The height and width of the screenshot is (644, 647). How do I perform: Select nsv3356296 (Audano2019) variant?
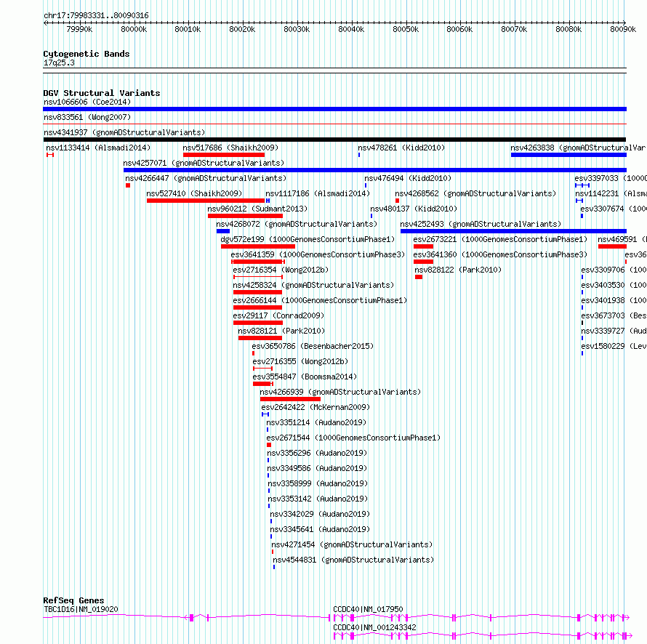click(317, 453)
